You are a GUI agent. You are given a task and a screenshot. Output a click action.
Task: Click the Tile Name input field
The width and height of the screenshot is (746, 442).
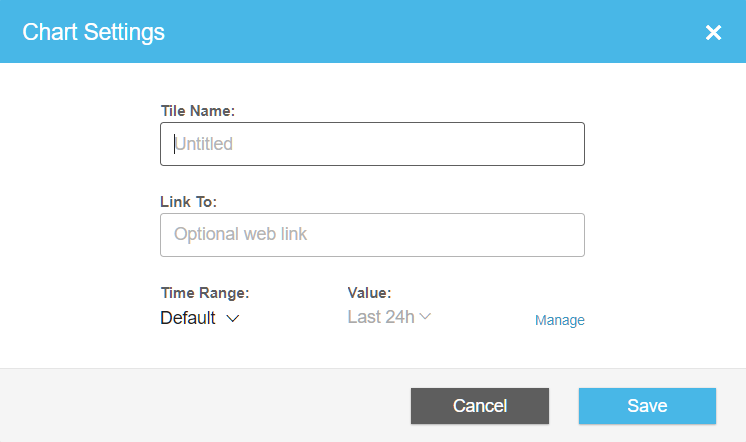(x=372, y=144)
